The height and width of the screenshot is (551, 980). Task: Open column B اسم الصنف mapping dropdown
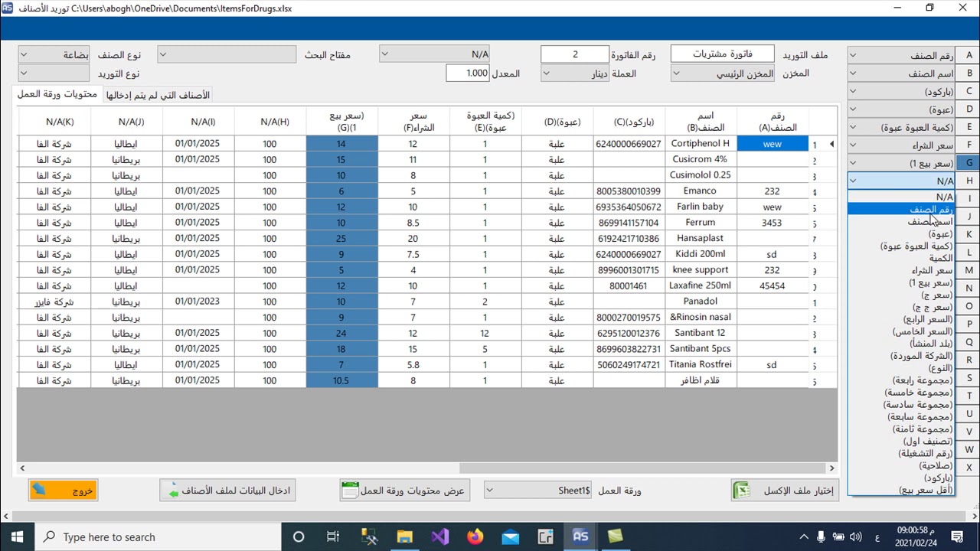[x=903, y=73]
